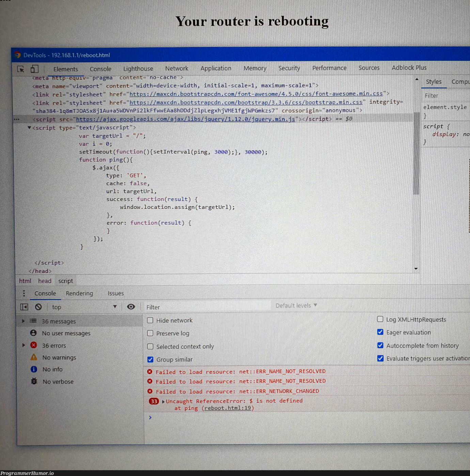Screen dimensions: 470x476
Task: Click the Styles Filter input
Action: click(446, 96)
